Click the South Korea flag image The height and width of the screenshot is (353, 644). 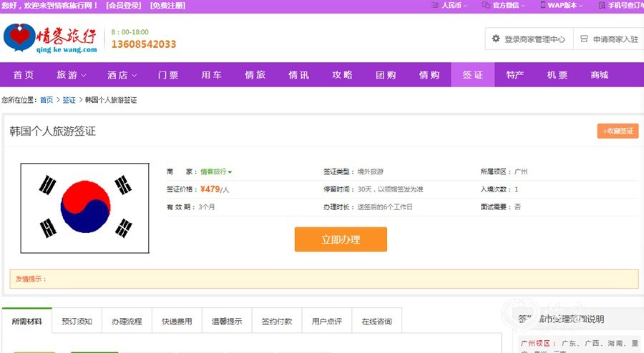pyautogui.click(x=85, y=208)
